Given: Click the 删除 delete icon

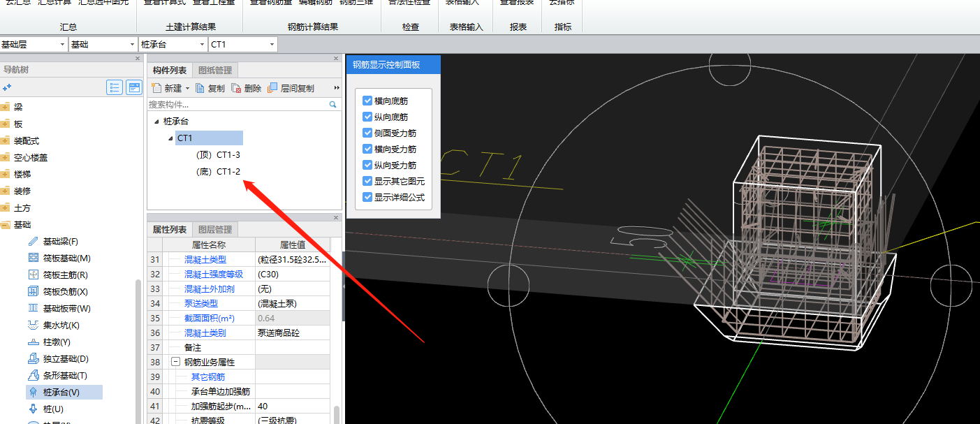Looking at the screenshot, I should [x=237, y=88].
